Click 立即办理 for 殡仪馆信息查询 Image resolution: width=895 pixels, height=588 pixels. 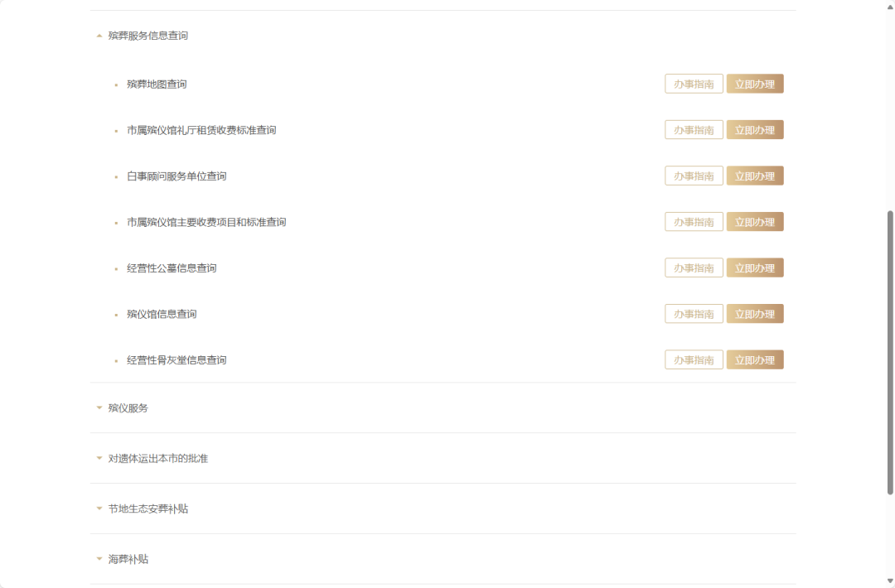[755, 314]
